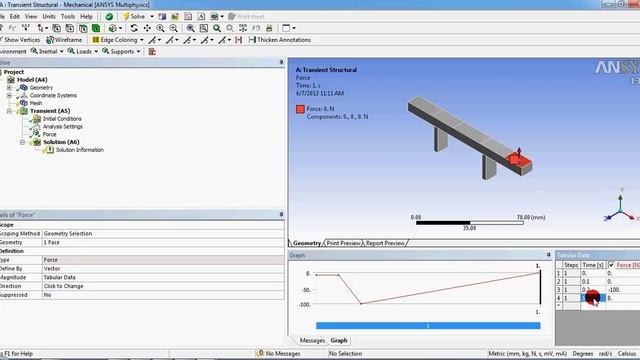Image resolution: width=640 pixels, height=360 pixels.
Task: Collapse the Transient (A5) tree node
Action: (x=9, y=111)
